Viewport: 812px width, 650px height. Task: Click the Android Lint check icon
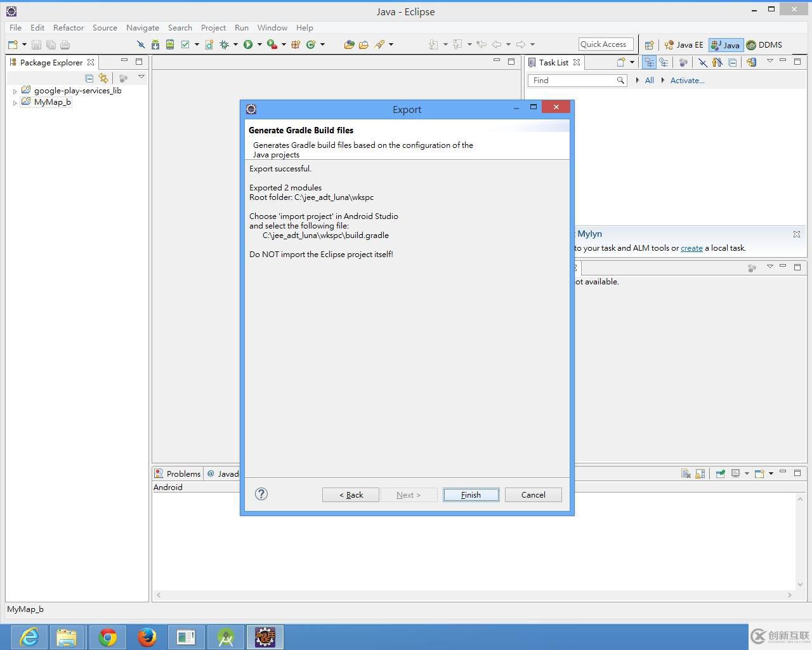[185, 44]
